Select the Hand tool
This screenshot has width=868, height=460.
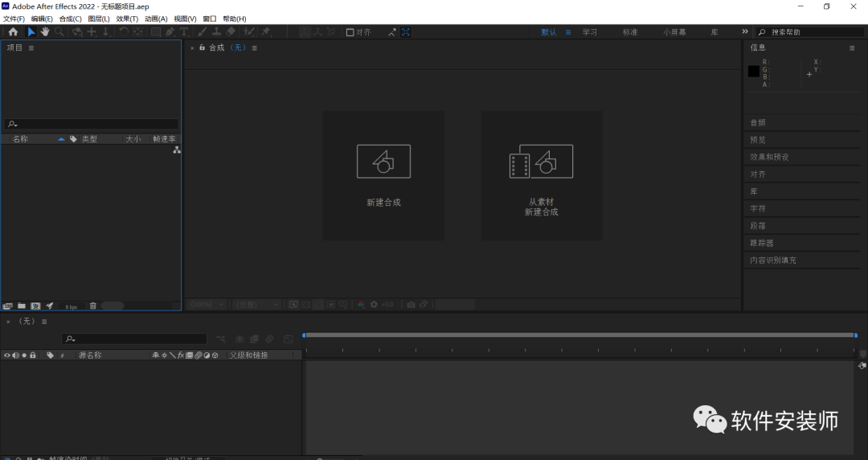coord(45,32)
